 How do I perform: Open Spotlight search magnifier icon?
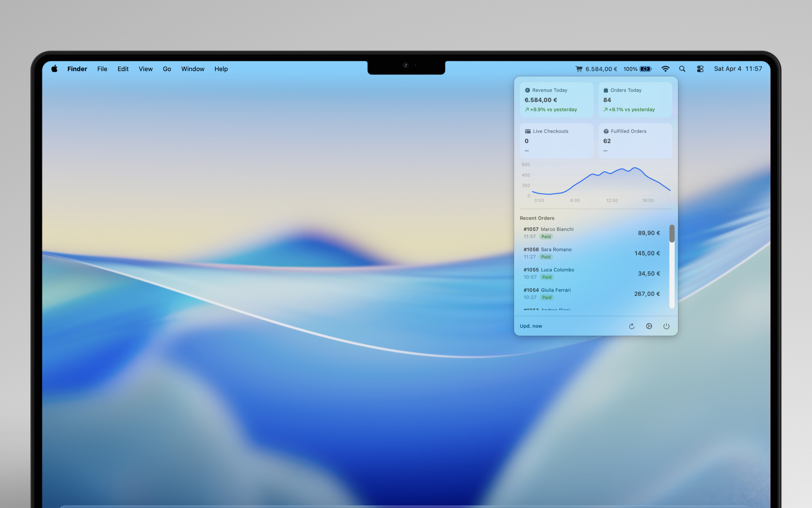(x=682, y=69)
